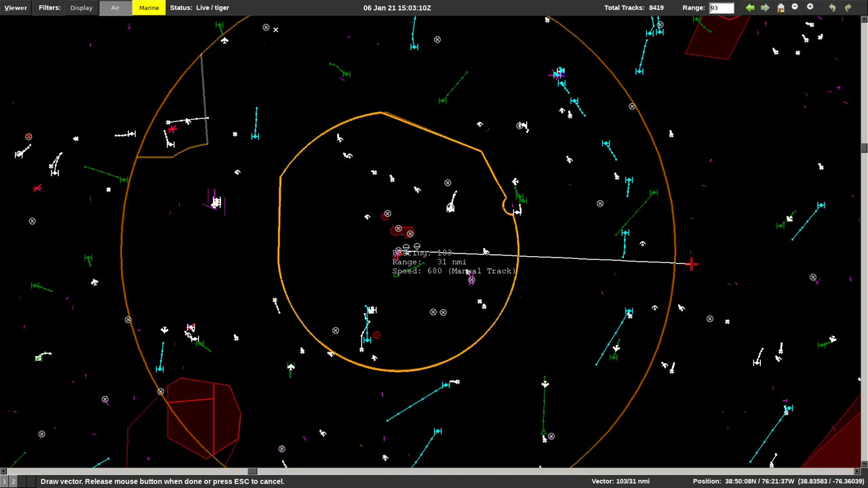Open the Display filter menu
The width and height of the screenshot is (868, 488).
(81, 7)
